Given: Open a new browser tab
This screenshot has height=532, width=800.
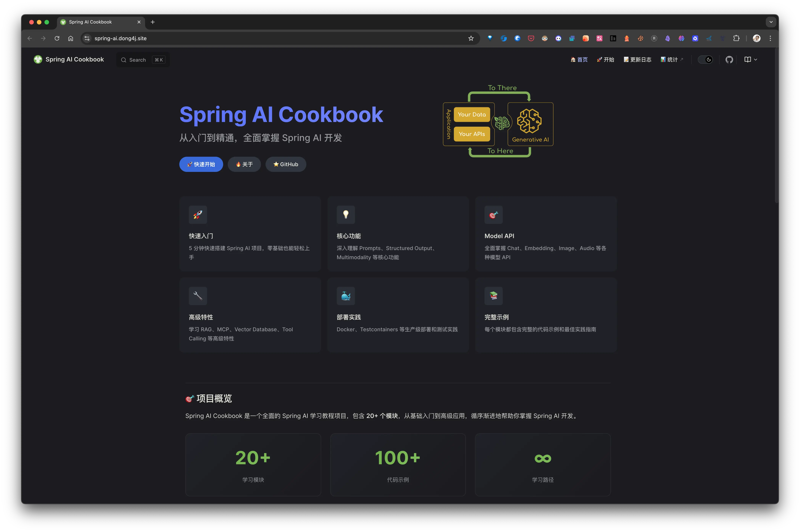Looking at the screenshot, I should (153, 22).
